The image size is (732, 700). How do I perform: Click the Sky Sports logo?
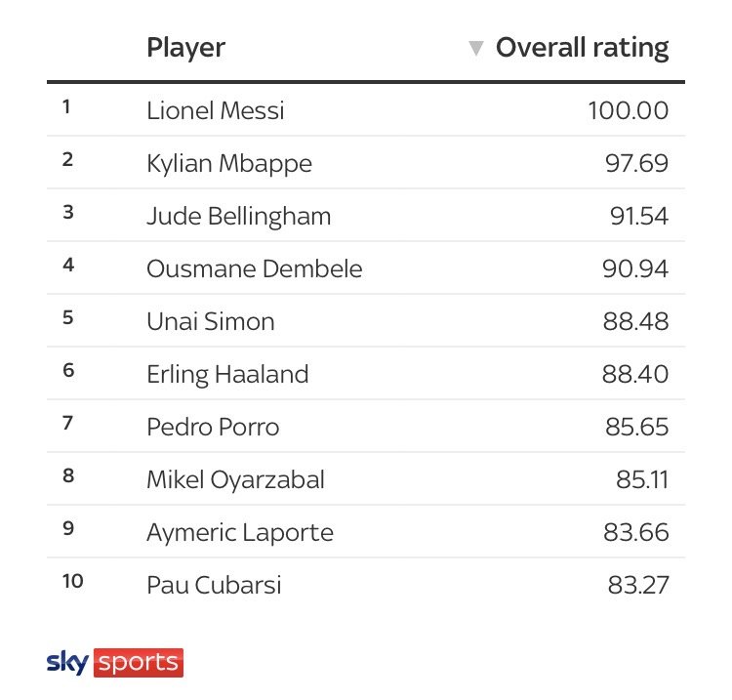pyautogui.click(x=115, y=662)
